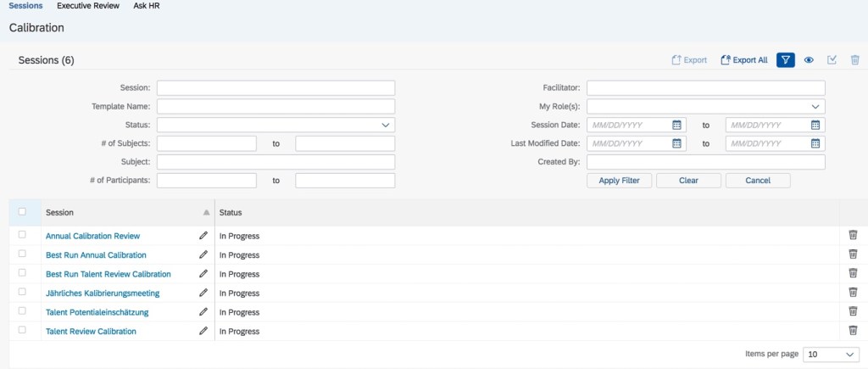Delete Talent Review Calibration using trash icon
The height and width of the screenshot is (369, 868).
coord(853,331)
